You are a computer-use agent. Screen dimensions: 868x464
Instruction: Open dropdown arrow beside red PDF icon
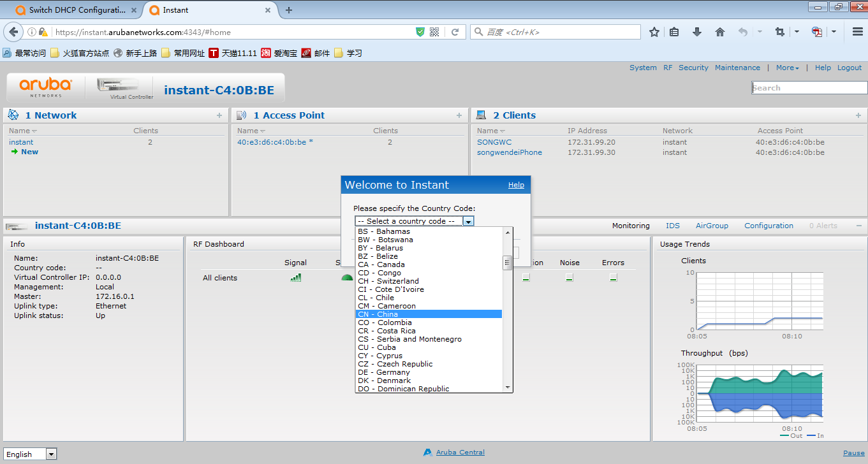834,32
